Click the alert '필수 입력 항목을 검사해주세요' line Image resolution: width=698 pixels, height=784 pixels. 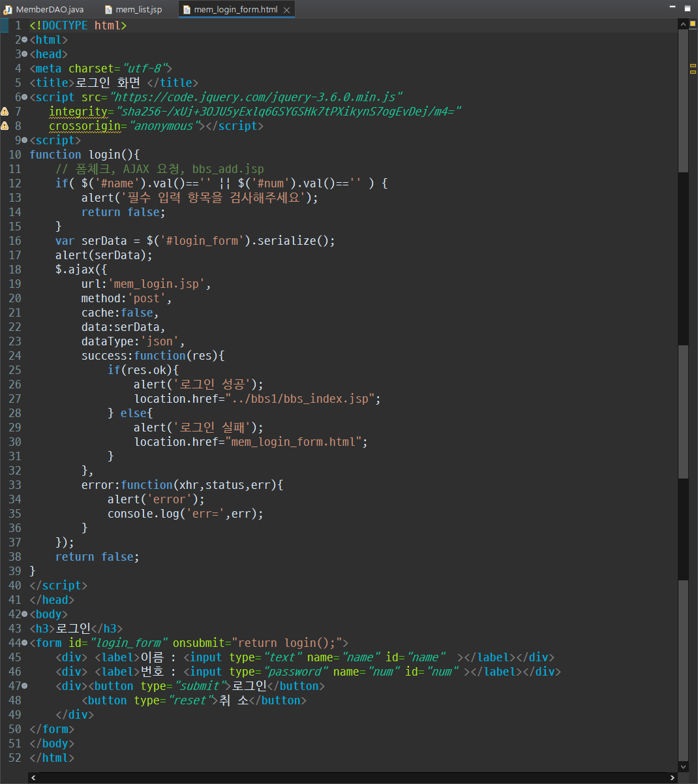click(200, 198)
